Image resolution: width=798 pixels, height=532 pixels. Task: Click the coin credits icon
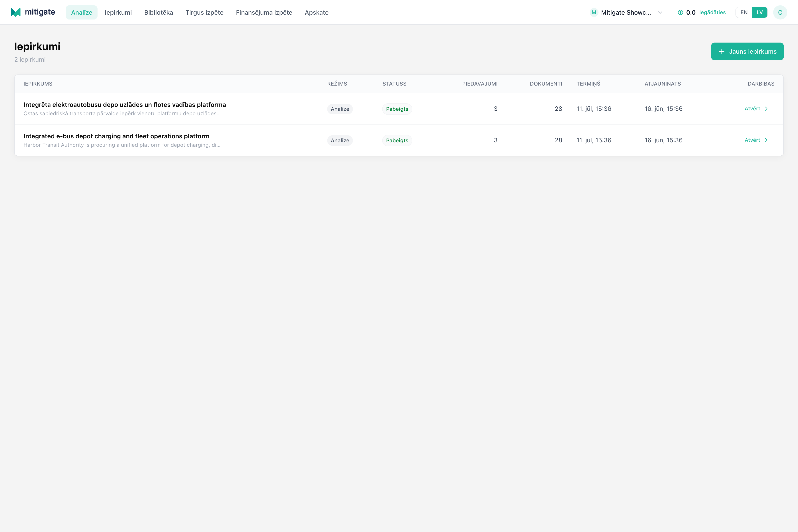tap(680, 13)
